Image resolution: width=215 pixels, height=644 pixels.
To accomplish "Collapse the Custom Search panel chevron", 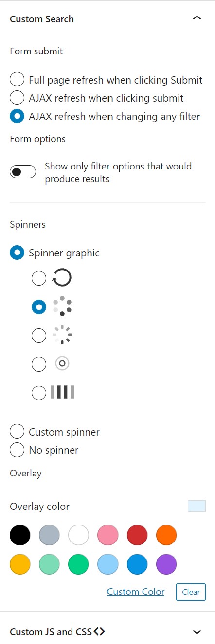I will tap(197, 18).
